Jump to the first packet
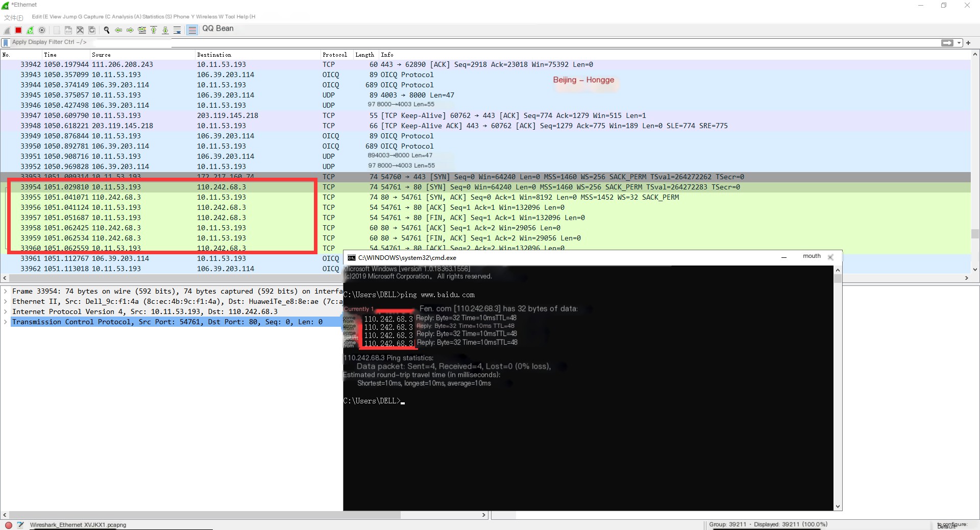The image size is (980, 530). pyautogui.click(x=154, y=30)
